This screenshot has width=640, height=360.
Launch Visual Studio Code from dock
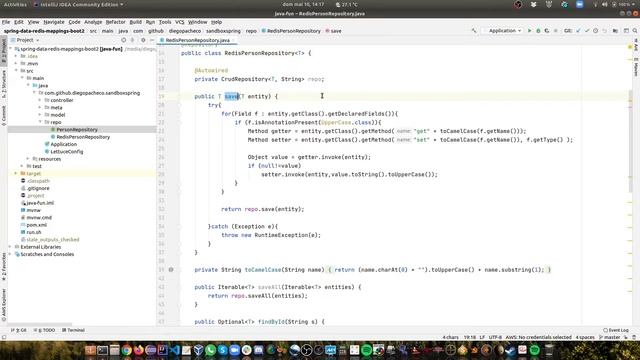[175, 350]
